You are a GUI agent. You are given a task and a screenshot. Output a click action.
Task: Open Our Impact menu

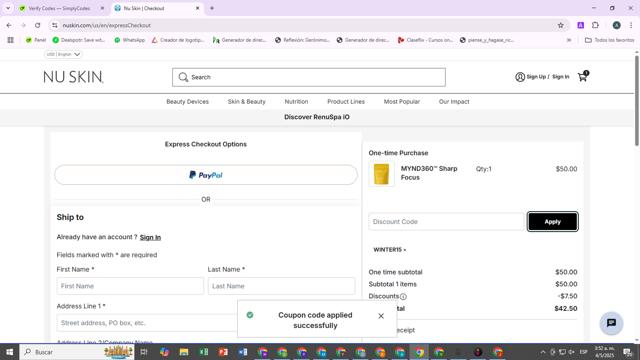454,102
